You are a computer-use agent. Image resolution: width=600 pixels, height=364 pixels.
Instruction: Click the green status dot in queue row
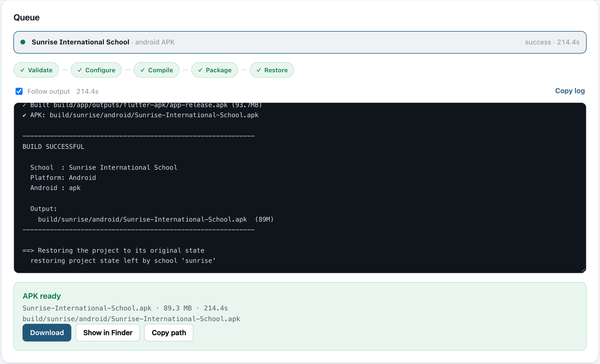[23, 42]
